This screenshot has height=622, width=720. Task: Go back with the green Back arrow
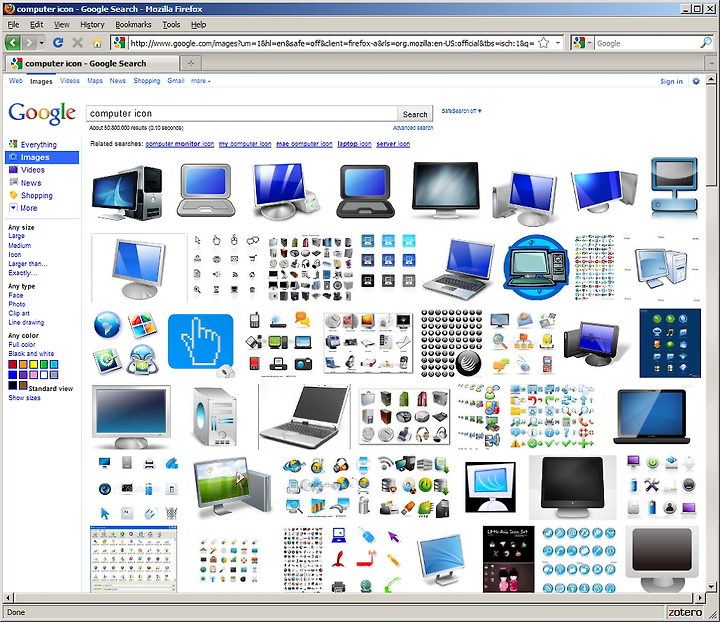click(x=13, y=43)
